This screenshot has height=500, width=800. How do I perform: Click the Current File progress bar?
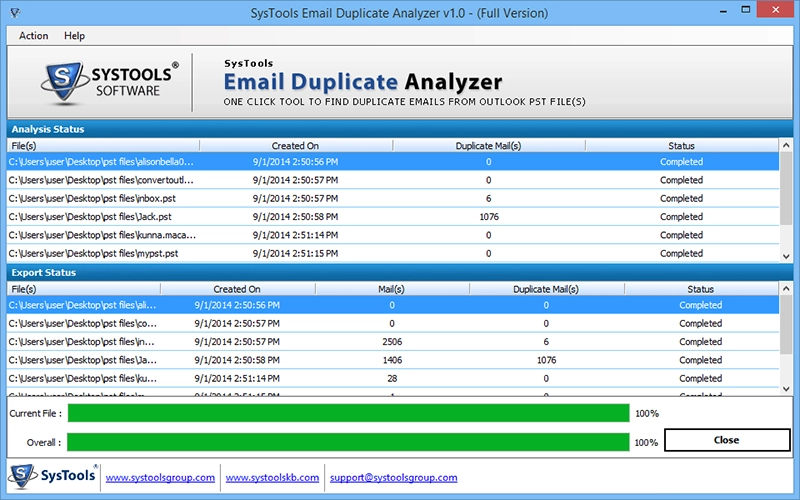(348, 413)
